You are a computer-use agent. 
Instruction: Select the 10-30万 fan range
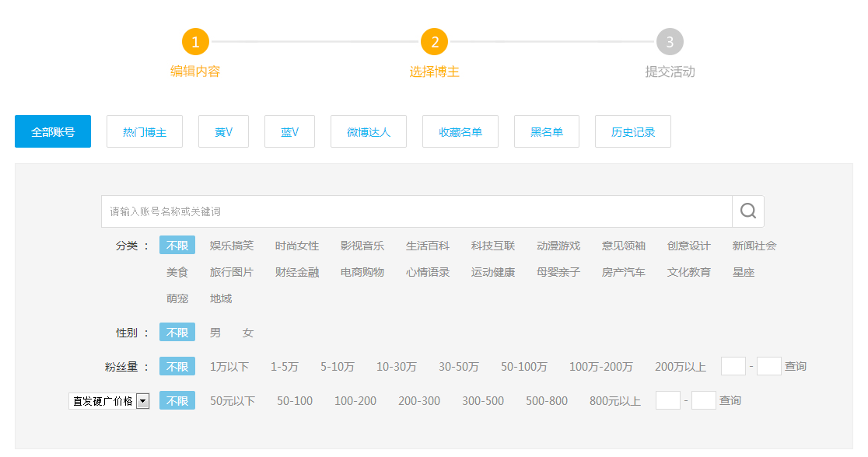pos(397,367)
